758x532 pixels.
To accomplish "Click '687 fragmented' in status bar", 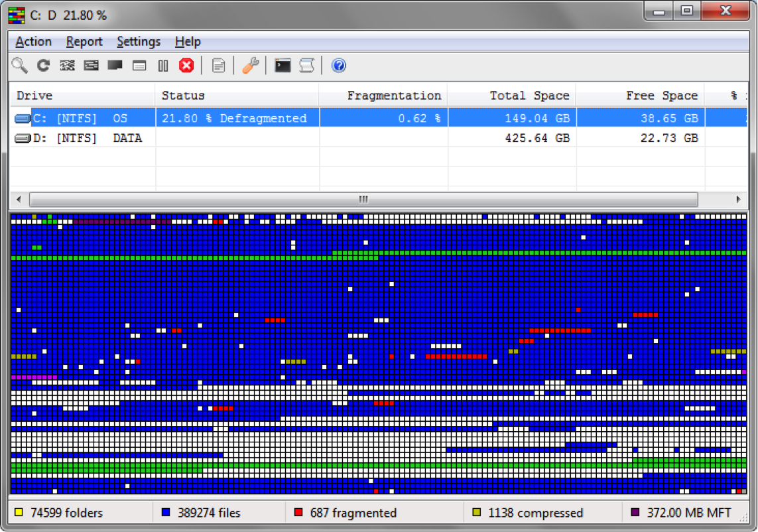I will pyautogui.click(x=353, y=513).
